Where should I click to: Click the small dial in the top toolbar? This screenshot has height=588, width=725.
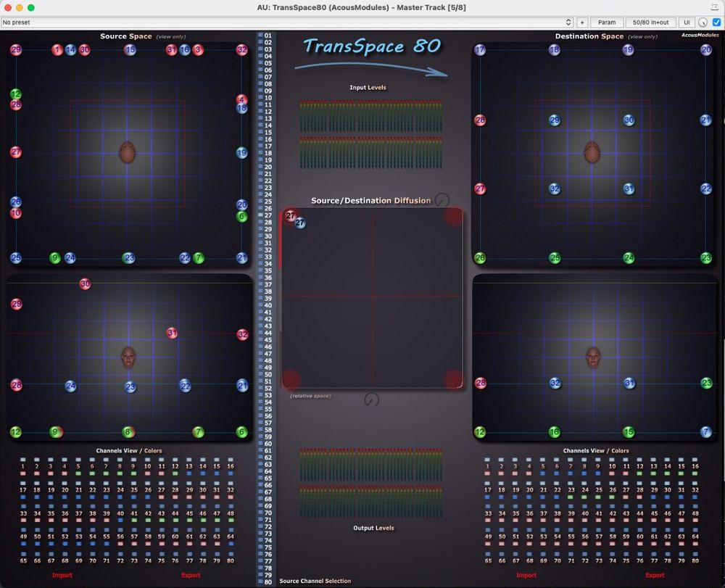coord(703,22)
